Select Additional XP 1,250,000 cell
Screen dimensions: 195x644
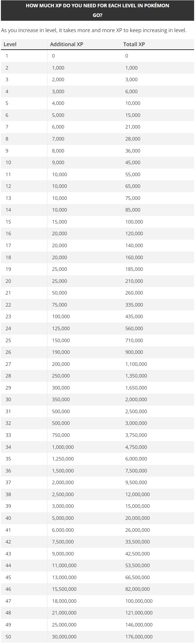(63, 459)
